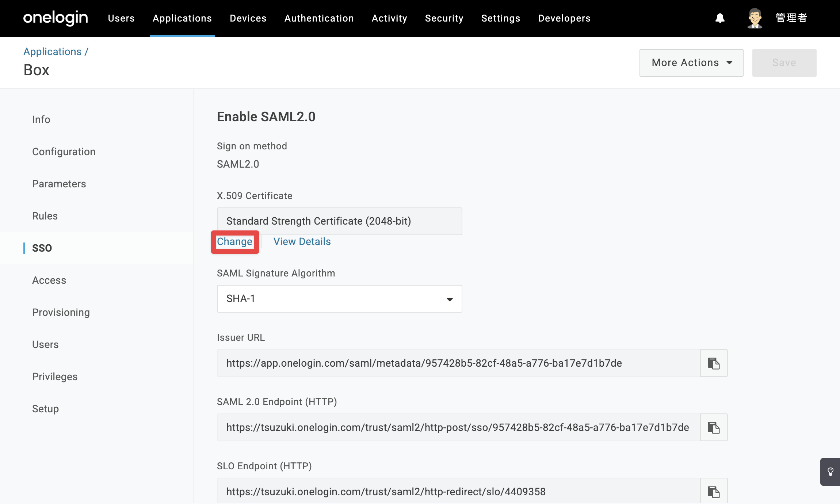840x504 pixels.
Task: Copy the SLO Endpoint URL
Action: coord(714,491)
